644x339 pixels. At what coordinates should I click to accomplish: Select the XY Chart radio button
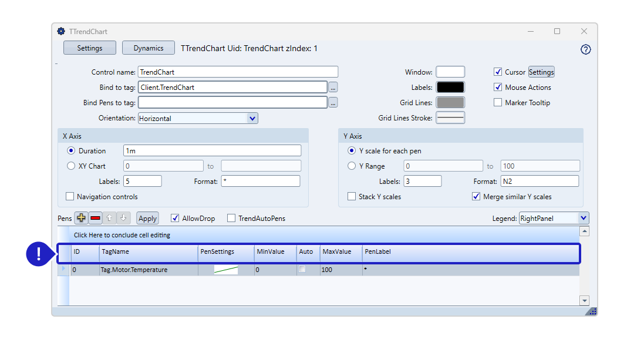coord(72,166)
